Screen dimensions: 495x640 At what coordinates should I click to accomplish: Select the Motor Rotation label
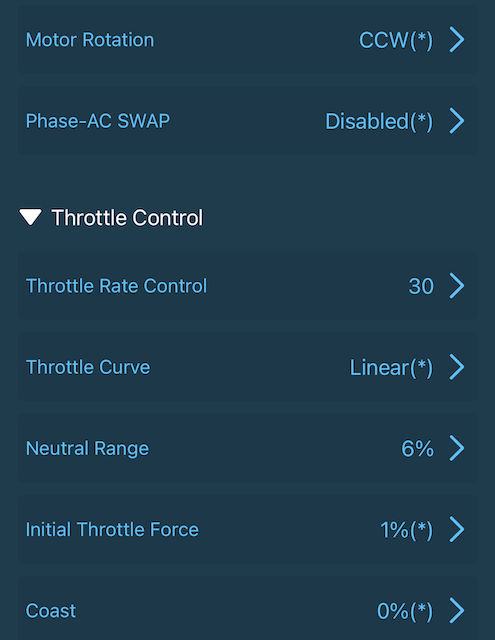pos(90,40)
